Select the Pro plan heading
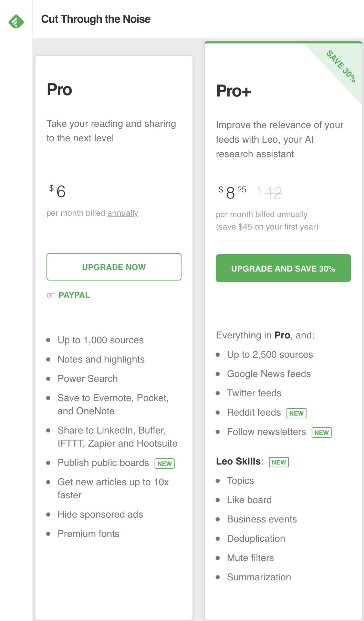Screen dimensions: 364x621 coord(60,90)
